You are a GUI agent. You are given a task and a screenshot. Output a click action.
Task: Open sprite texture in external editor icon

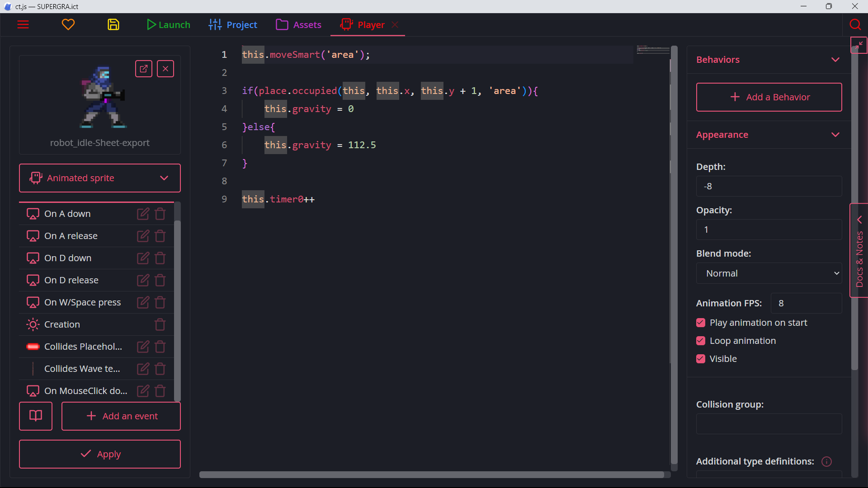(144, 69)
